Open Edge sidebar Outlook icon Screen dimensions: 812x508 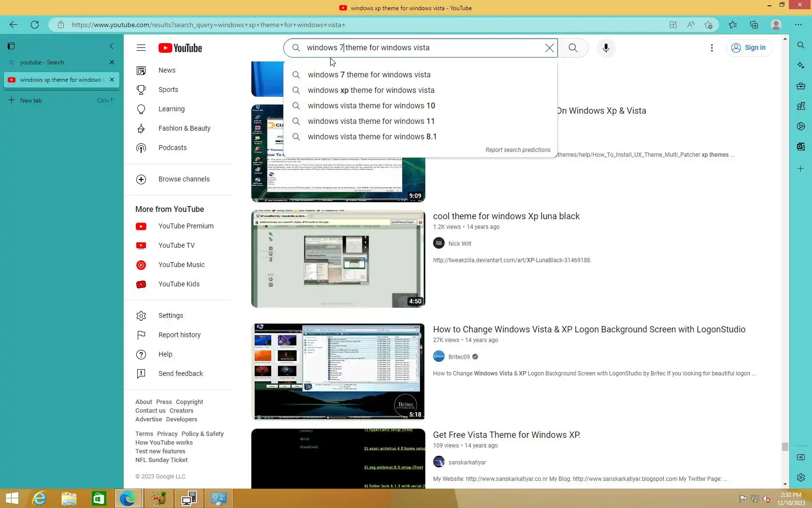point(801,147)
